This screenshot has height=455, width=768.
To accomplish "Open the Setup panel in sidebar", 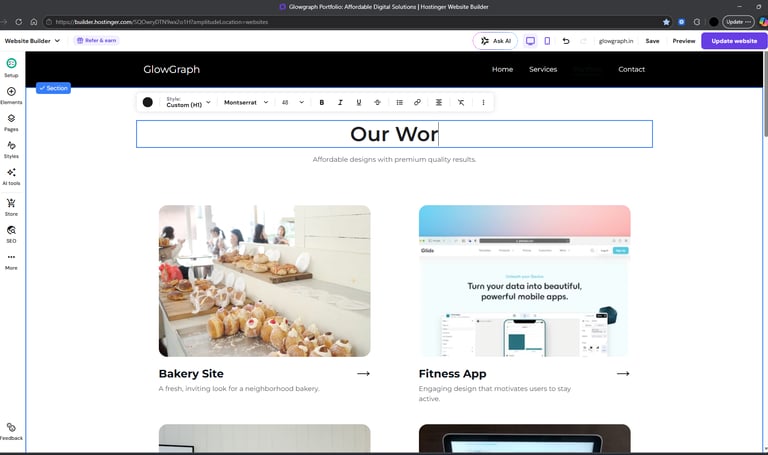I will (11, 68).
